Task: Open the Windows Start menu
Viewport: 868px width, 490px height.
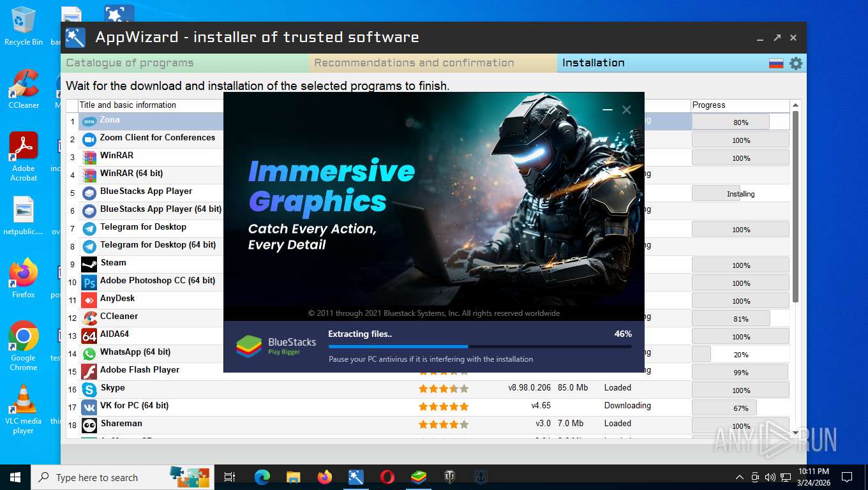Action: [x=15, y=477]
